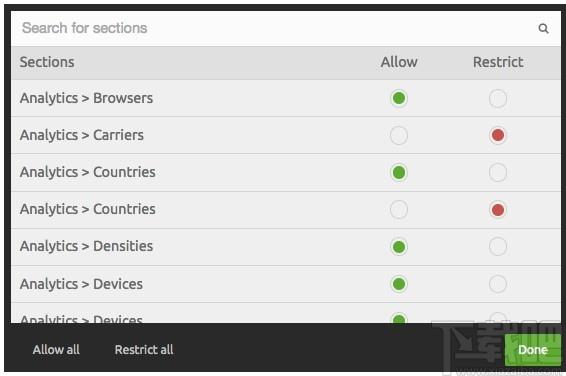Select Allow for fully visible Analytics > Devices

399,284
